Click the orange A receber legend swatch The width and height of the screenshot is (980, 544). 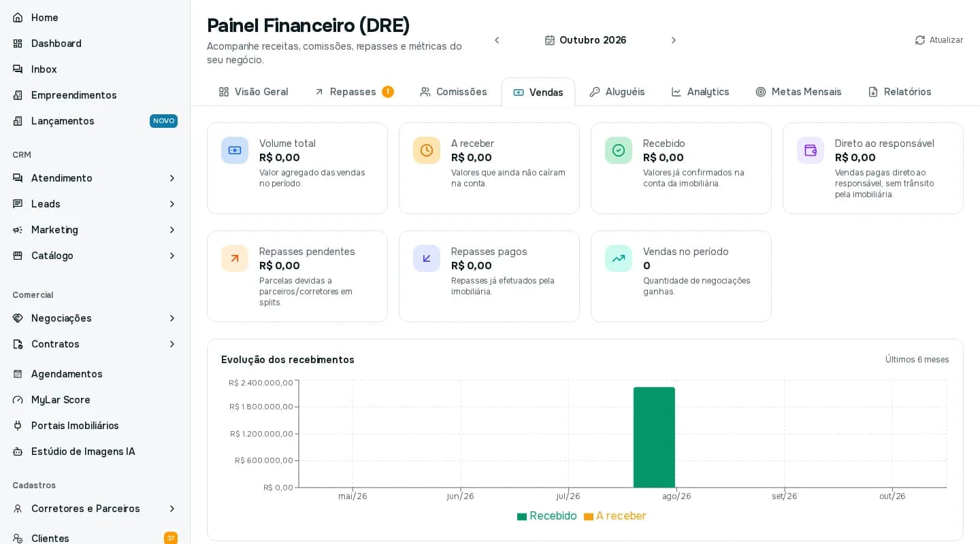589,517
